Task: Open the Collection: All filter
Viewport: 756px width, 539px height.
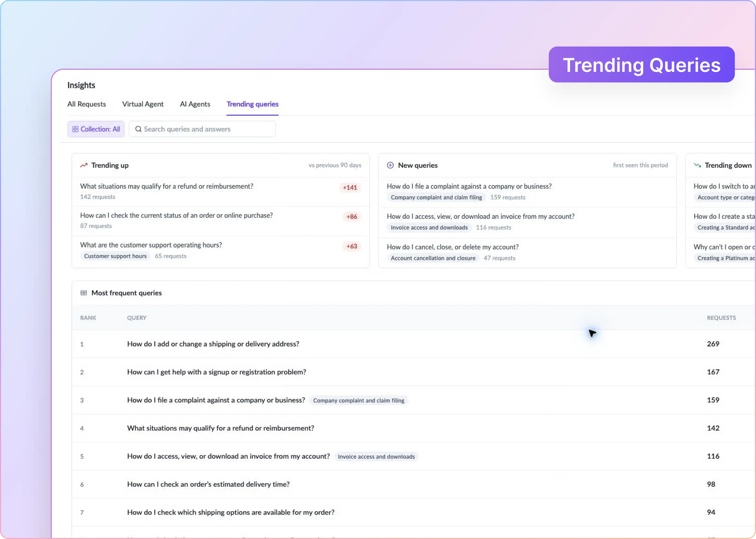Action: [x=96, y=129]
